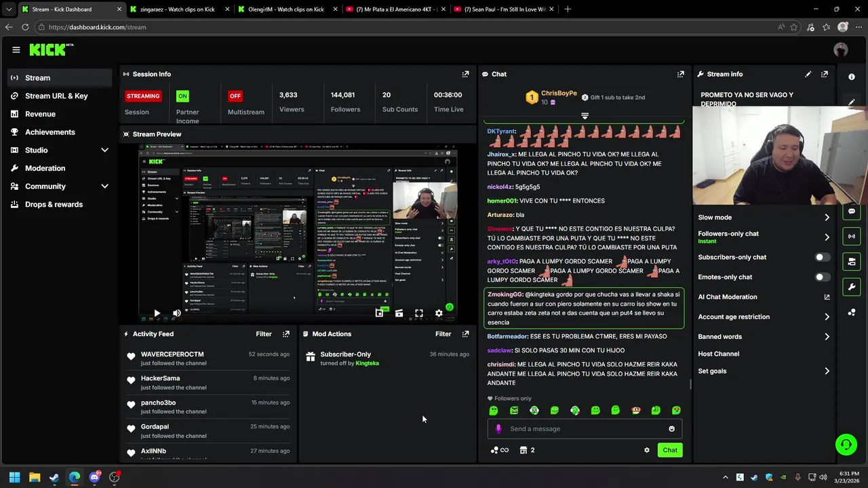Image resolution: width=868 pixels, height=488 pixels.
Task: Open Account age restriction chevron
Action: click(x=827, y=317)
